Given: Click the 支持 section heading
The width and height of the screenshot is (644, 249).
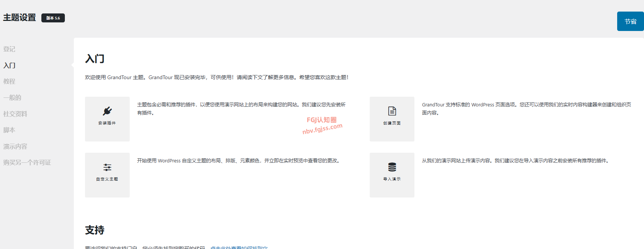Looking at the screenshot, I should [95, 230].
